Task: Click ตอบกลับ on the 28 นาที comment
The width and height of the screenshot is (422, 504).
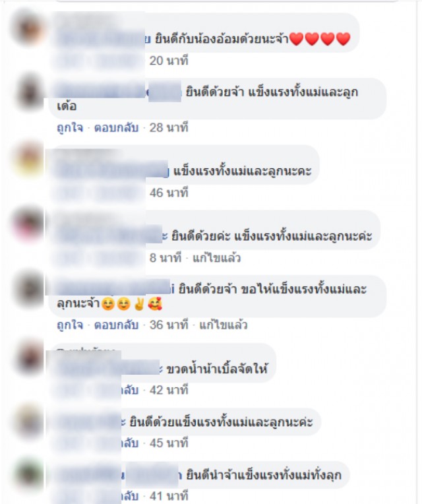Action: coord(116,128)
